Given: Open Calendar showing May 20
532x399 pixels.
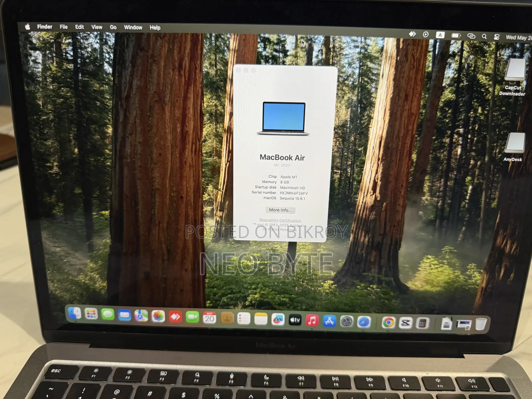Looking at the screenshot, I should pyautogui.click(x=209, y=318).
